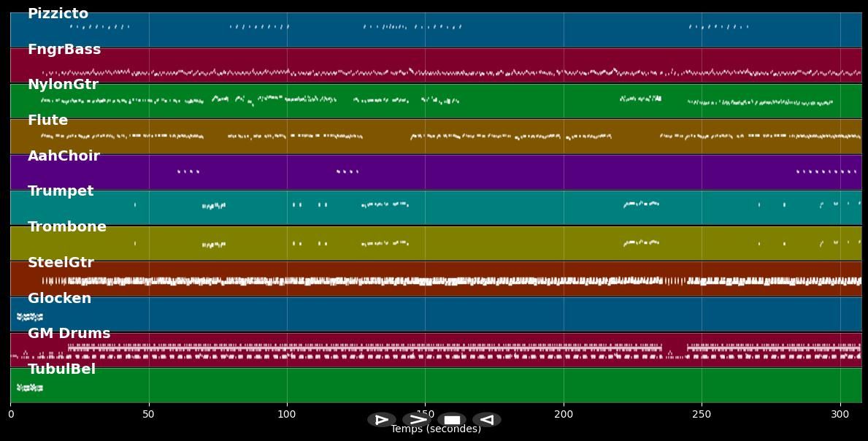868x441 pixels.
Task: Click the Temps (secondes) axis label
Action: 435,429
